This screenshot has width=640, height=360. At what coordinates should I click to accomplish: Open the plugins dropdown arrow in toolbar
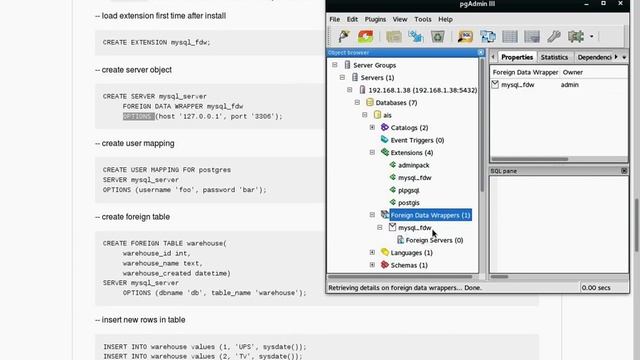591,36
